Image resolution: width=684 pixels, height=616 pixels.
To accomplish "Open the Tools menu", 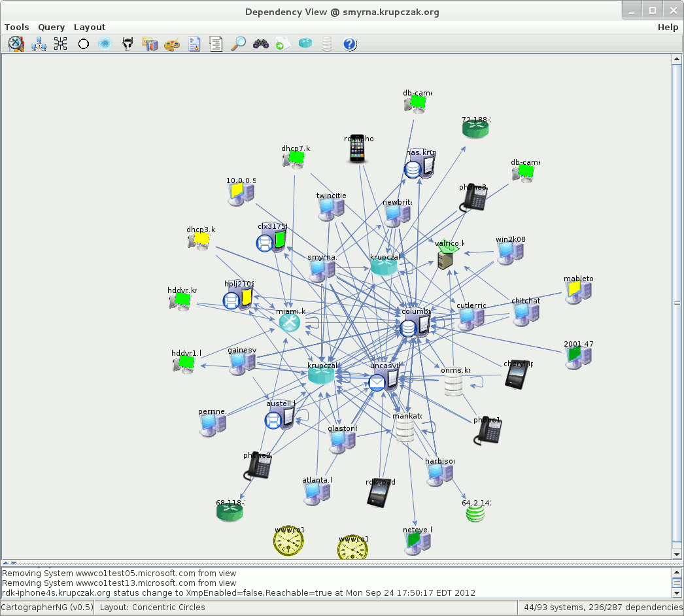I will coord(17,27).
